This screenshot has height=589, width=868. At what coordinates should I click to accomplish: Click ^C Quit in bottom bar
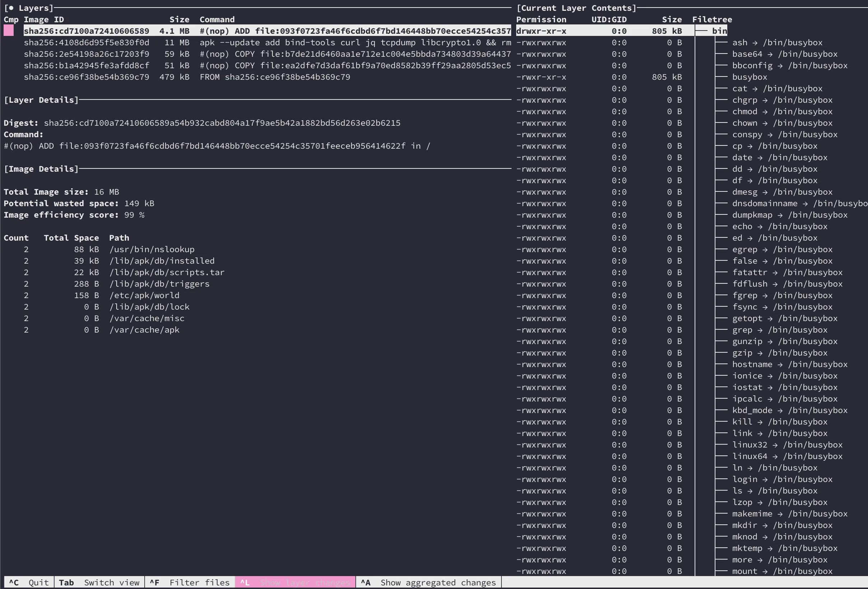pos(29,582)
